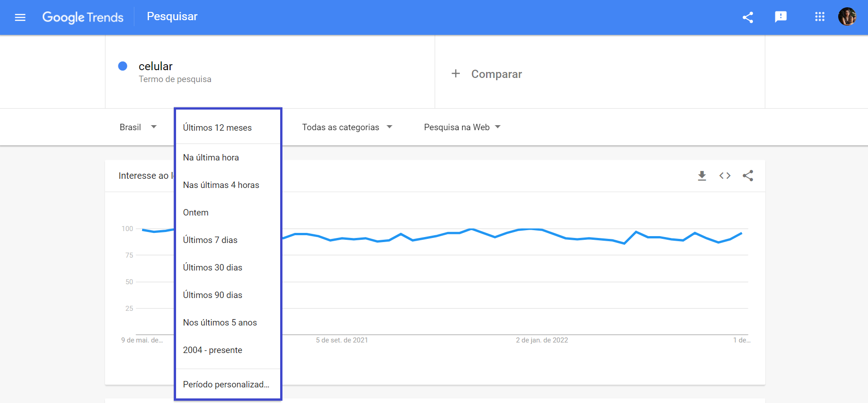Add a comparison term with Comparar

[497, 74]
